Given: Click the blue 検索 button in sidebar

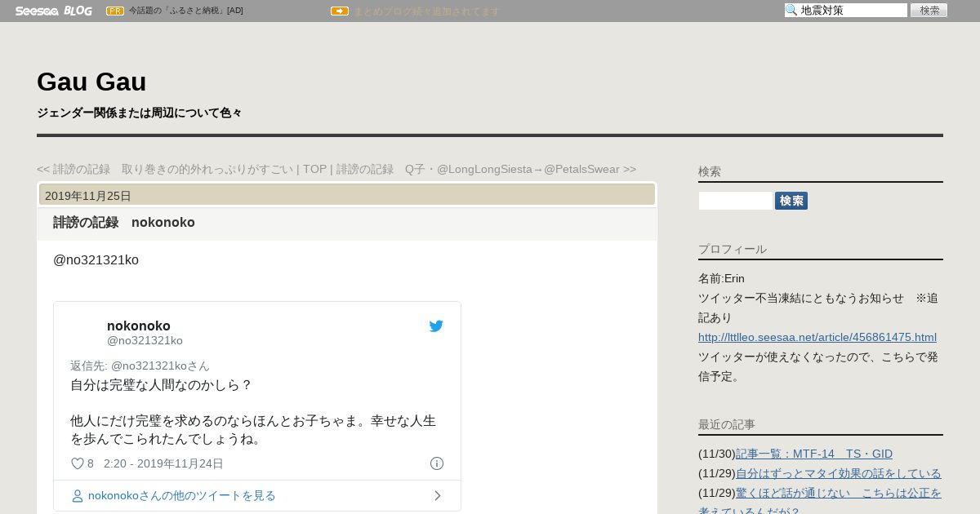Looking at the screenshot, I should click(x=791, y=201).
